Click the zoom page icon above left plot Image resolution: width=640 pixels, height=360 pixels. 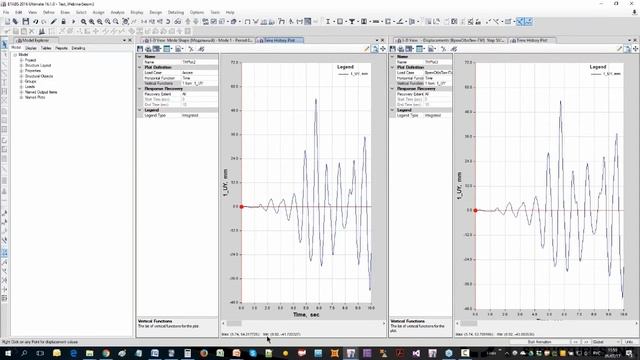click(x=375, y=49)
